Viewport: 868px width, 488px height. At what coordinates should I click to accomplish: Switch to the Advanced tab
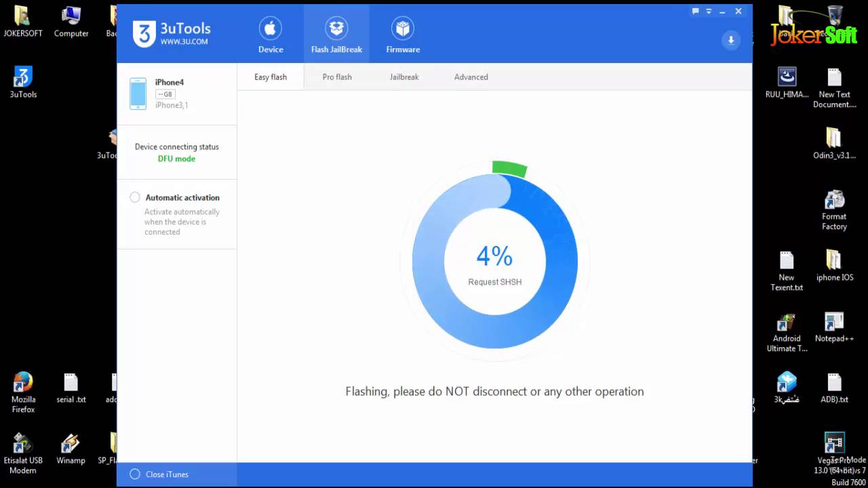[x=471, y=77]
